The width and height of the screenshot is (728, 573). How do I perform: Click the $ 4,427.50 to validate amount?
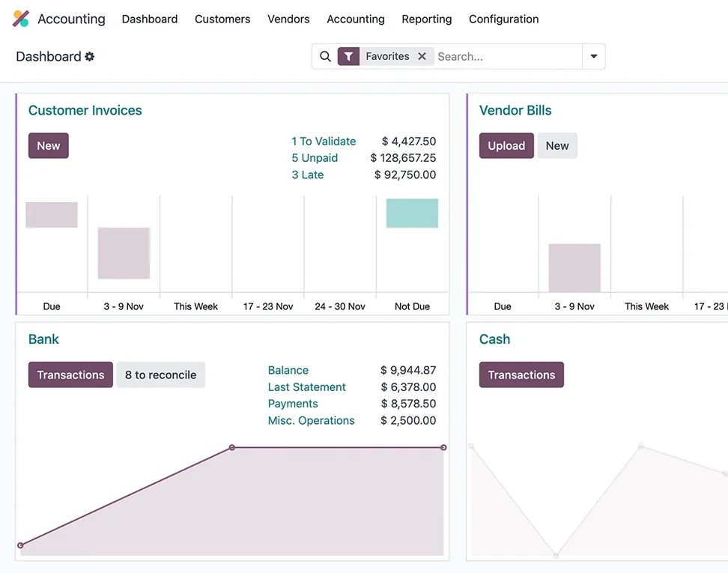coord(409,141)
